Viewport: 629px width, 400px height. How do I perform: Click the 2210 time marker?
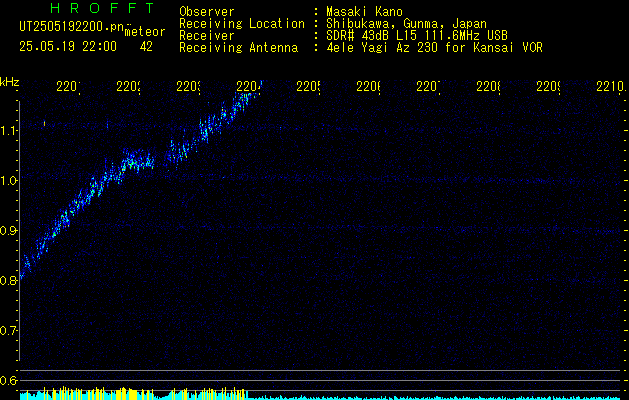[x=611, y=87]
